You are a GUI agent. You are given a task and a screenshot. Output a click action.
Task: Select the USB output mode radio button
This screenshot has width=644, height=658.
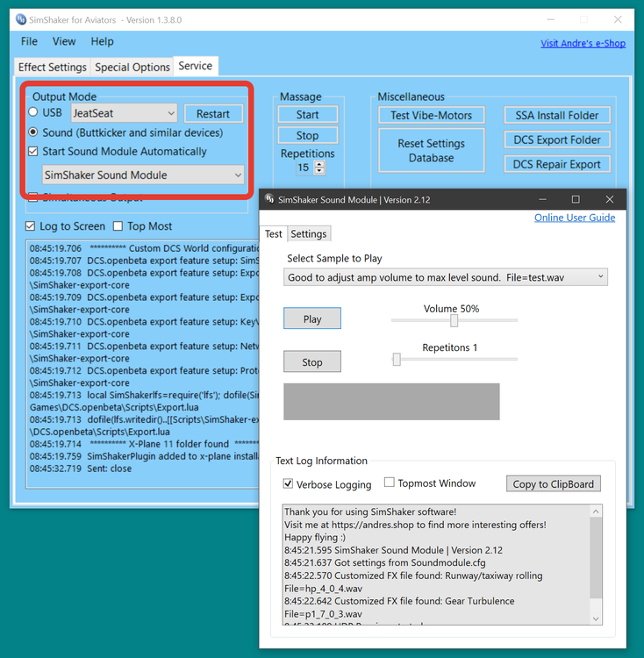tap(32, 112)
